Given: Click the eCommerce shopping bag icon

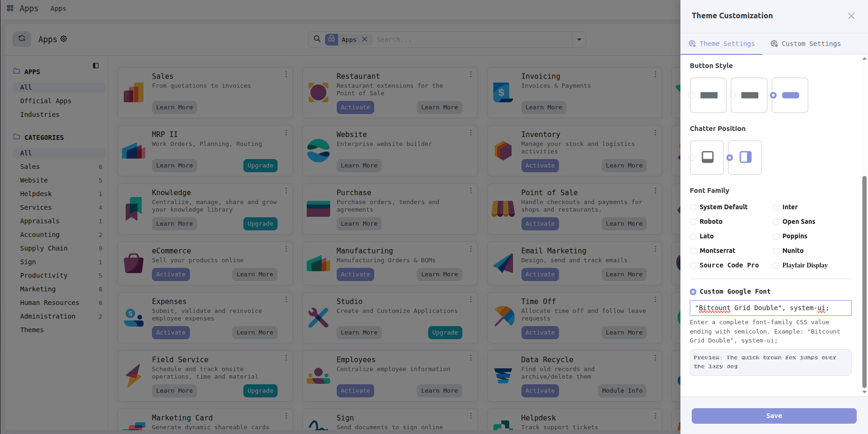Looking at the screenshot, I should pos(134,263).
